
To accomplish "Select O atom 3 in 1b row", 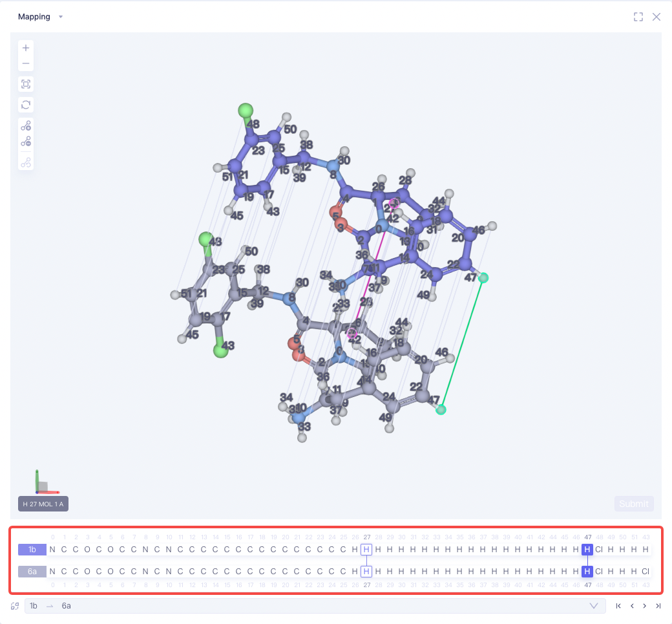I will pos(87,550).
